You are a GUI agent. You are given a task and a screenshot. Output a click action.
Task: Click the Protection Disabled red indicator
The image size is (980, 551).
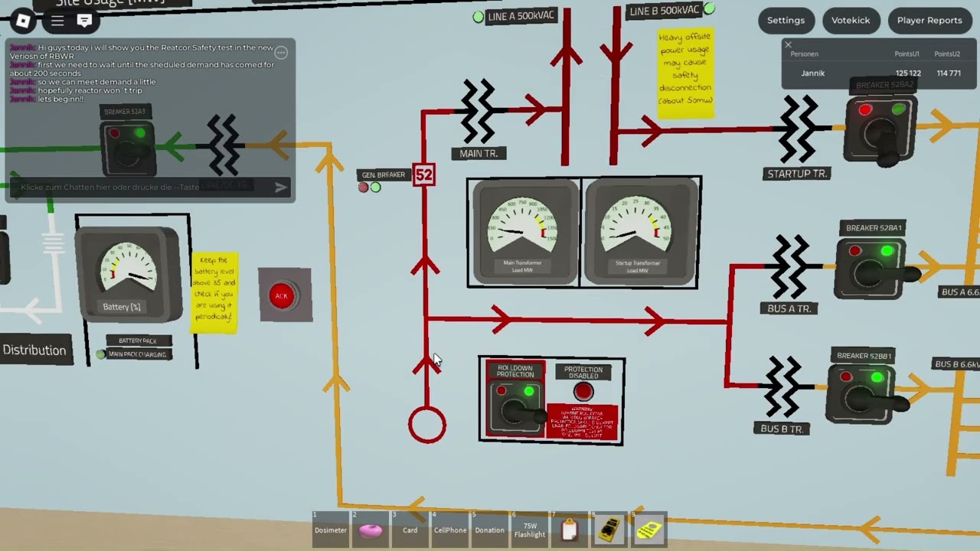click(x=583, y=392)
